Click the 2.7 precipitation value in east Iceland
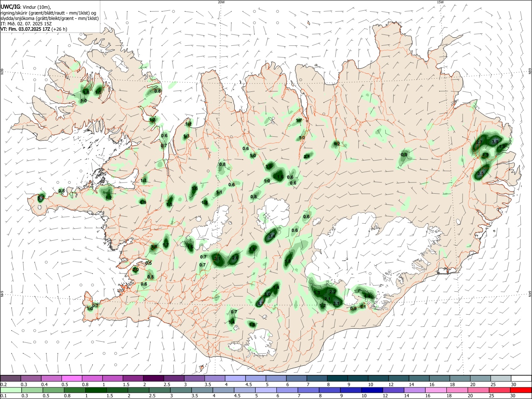Image resolution: width=532 pixels, height=399 pixels. pos(479,142)
